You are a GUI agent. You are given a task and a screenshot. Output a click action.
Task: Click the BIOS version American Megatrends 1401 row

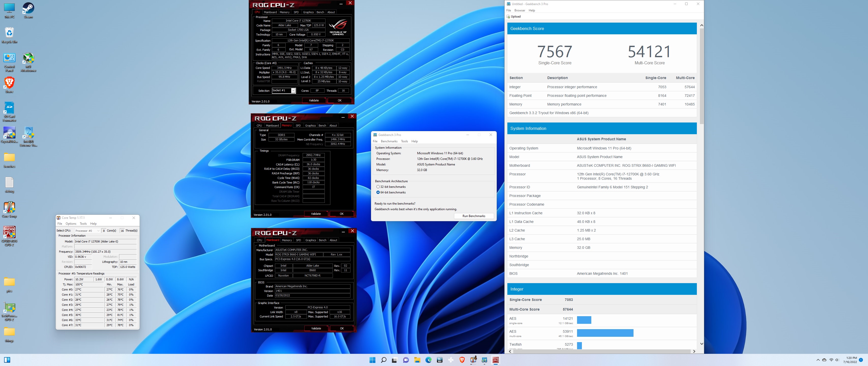(x=602, y=273)
